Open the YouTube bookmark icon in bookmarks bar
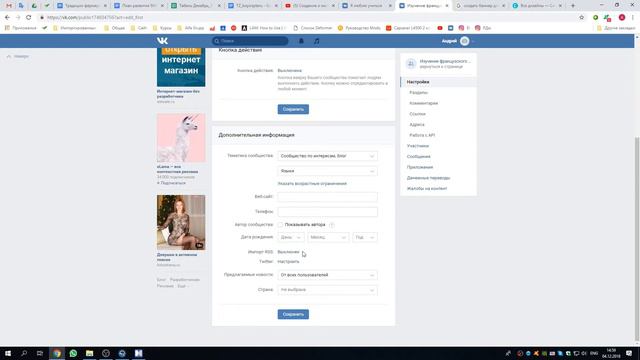 pos(440,28)
